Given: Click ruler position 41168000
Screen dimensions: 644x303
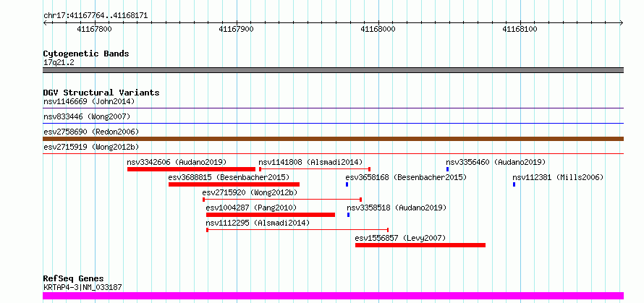Looking at the screenshot, I should (378, 29).
